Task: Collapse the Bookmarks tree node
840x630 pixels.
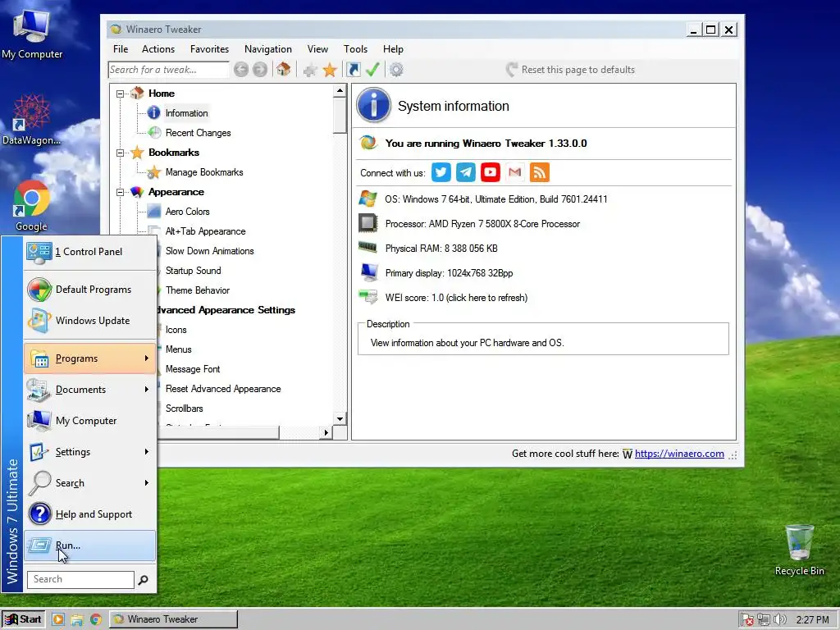Action: point(120,153)
